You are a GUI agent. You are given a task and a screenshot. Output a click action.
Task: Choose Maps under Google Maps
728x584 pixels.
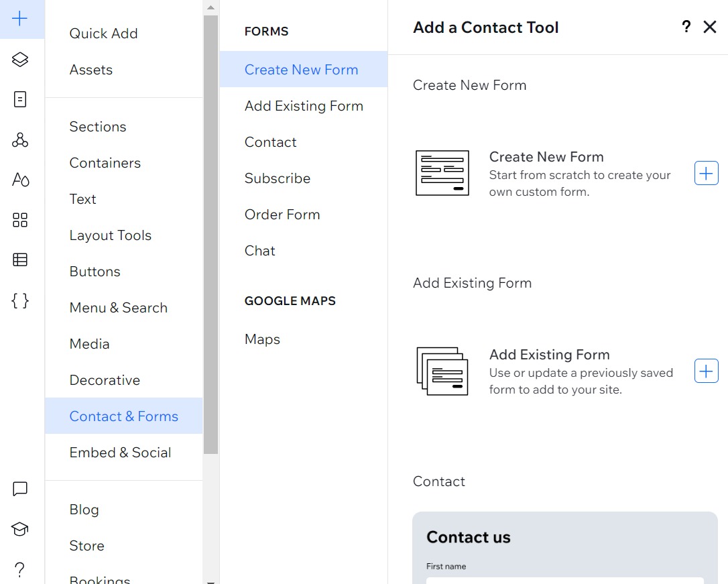tap(262, 339)
